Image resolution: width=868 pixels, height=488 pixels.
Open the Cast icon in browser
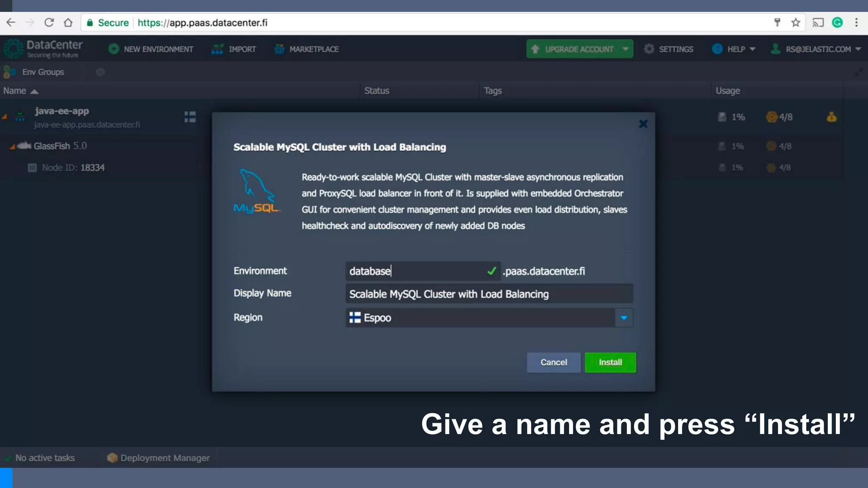(818, 22)
